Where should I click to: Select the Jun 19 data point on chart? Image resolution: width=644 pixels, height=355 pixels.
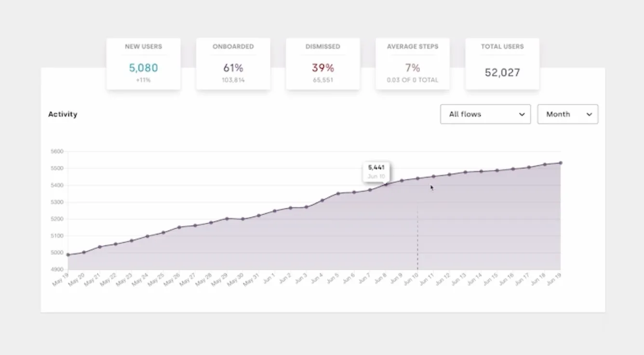[560, 163]
